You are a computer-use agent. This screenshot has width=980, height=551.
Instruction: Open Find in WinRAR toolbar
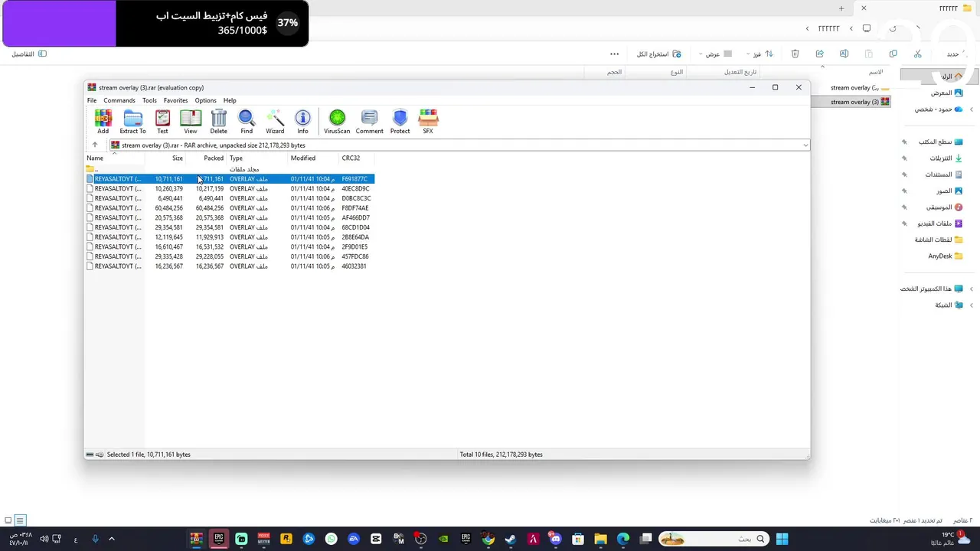247,122
